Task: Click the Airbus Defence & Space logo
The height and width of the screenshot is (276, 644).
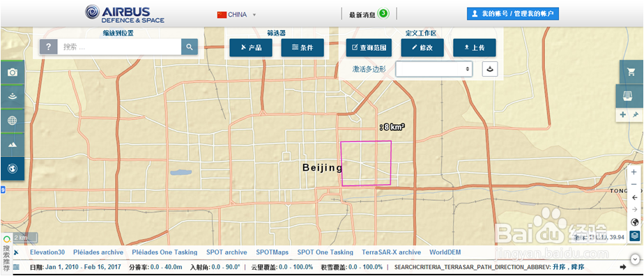Action: [x=125, y=13]
